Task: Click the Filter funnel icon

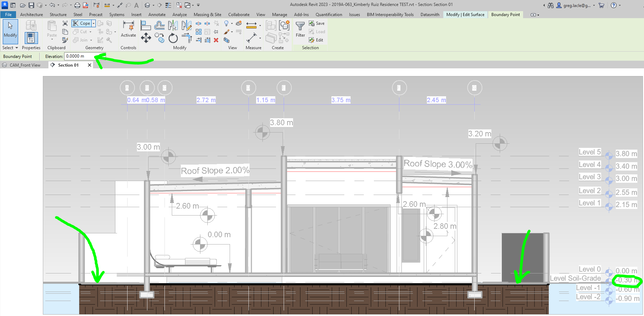Action: click(300, 26)
